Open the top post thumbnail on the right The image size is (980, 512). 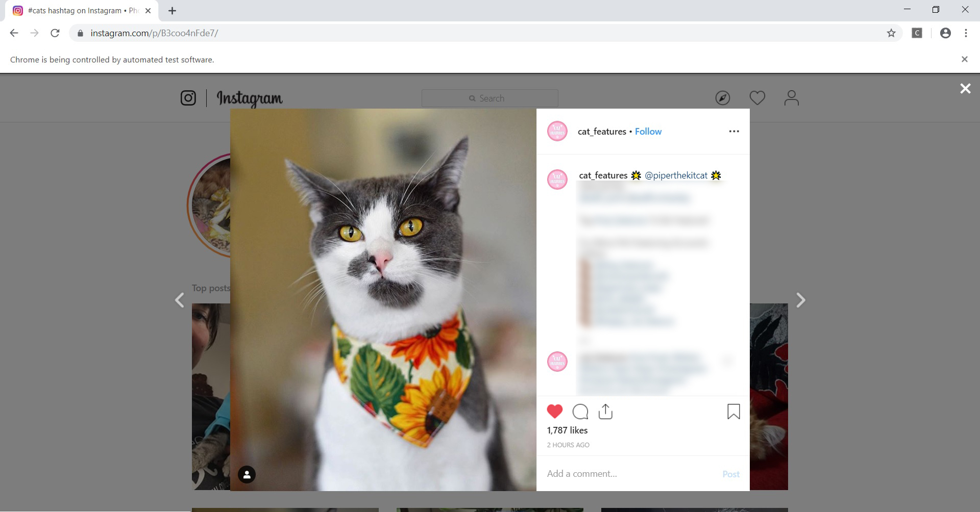click(x=769, y=397)
